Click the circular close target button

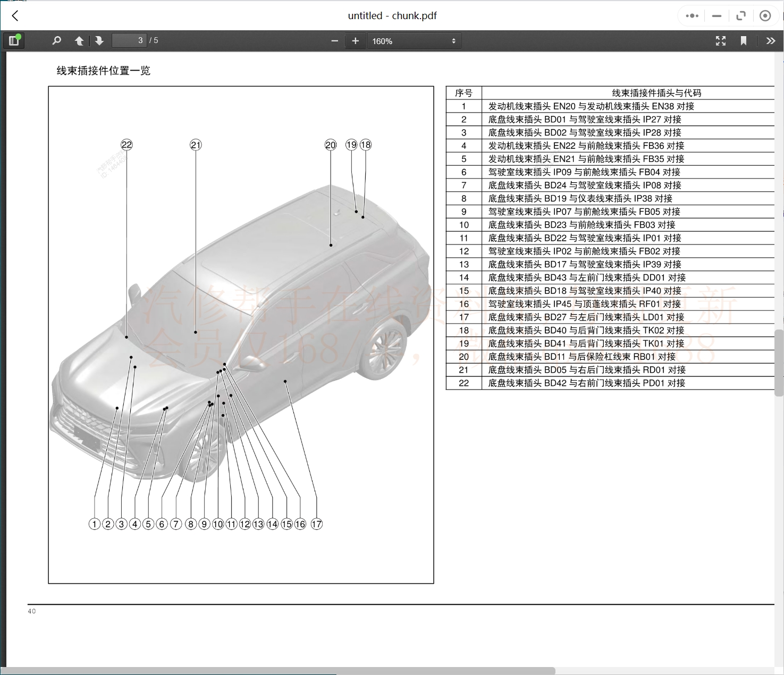click(x=765, y=16)
